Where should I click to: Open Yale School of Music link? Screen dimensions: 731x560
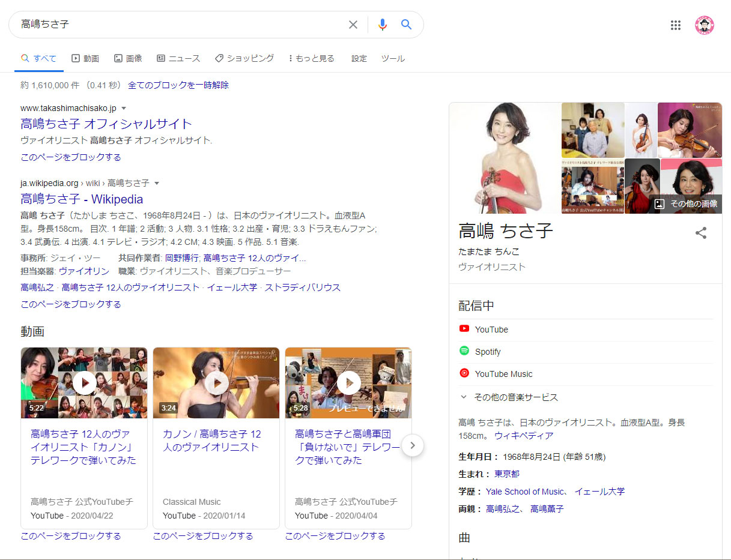click(525, 491)
